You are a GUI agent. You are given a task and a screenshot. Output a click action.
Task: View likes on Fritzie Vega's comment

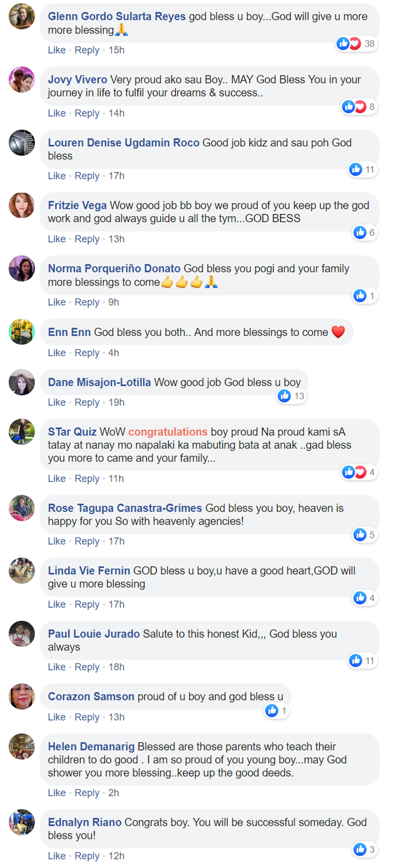359,233
